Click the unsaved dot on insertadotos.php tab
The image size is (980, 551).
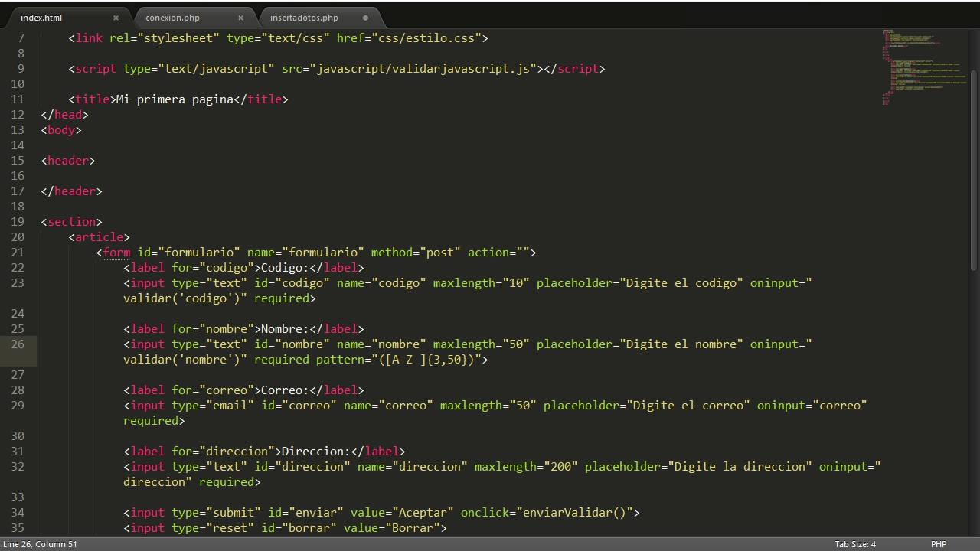coord(365,18)
